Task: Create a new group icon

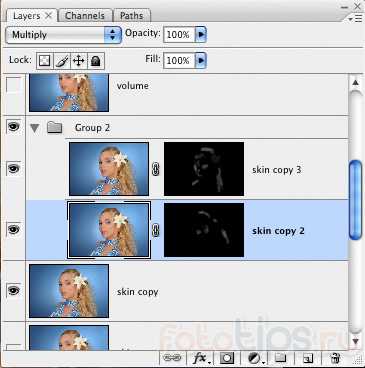Action: 280,358
